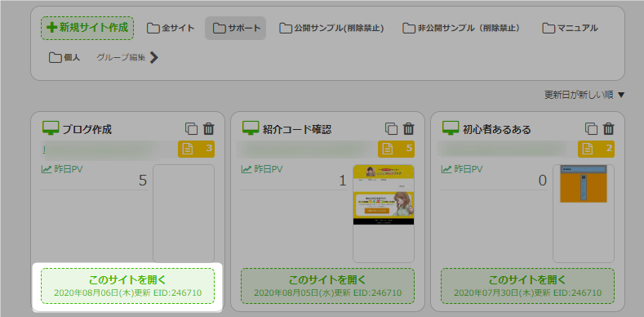
Task: Click the page count badge showing 2
Action: (x=597, y=149)
